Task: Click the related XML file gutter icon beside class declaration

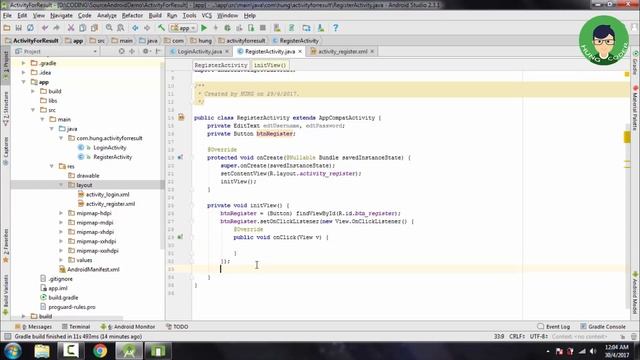Action: tap(181, 118)
